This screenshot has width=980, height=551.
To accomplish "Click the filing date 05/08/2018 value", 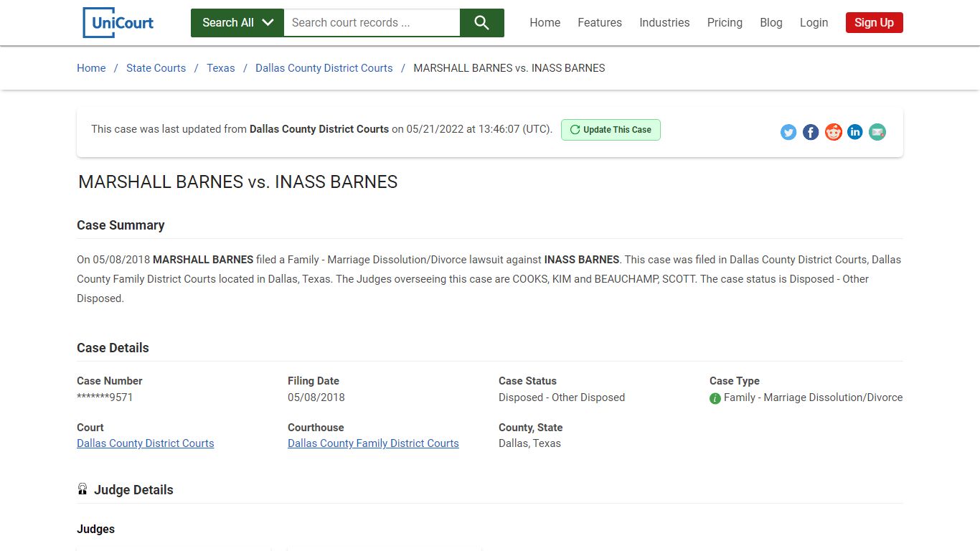I will pyautogui.click(x=316, y=397).
